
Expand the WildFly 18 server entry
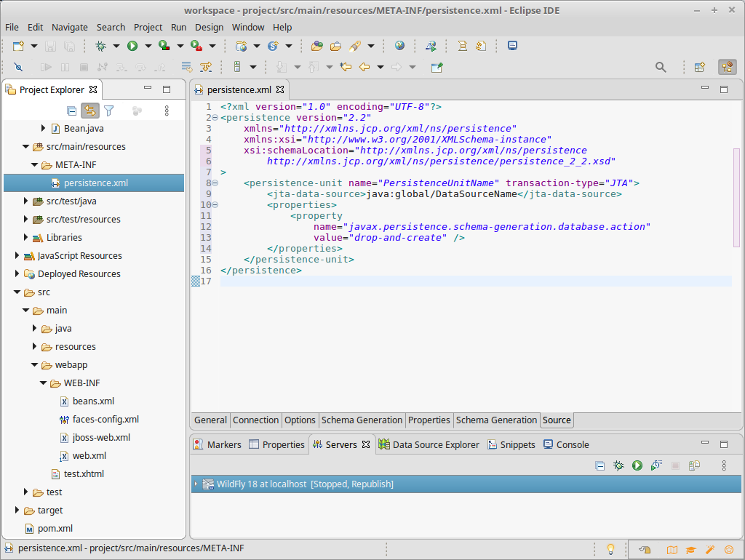click(x=195, y=482)
